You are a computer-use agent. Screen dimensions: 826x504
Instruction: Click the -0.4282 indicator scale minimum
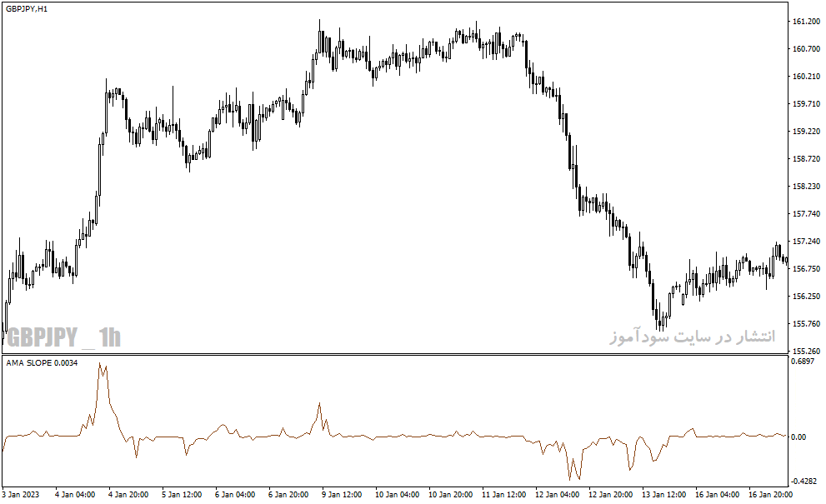point(803,482)
